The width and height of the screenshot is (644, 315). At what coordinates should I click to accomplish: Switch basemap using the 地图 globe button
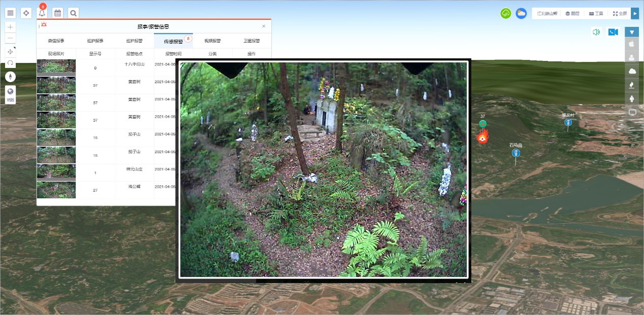point(11,94)
